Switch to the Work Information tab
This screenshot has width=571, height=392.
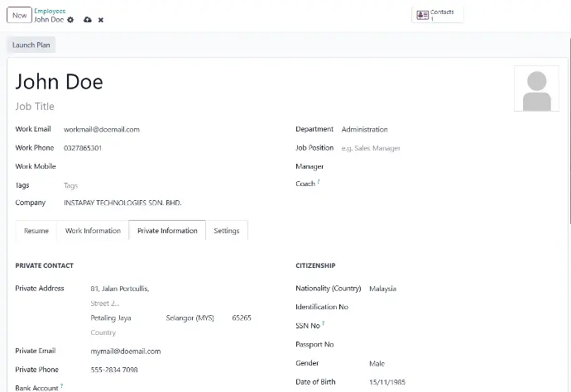click(93, 231)
